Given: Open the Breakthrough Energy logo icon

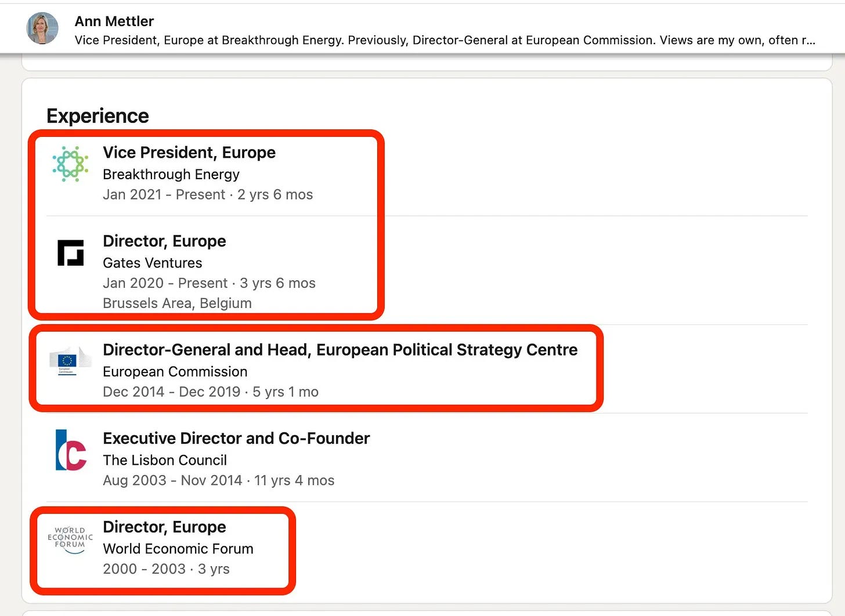Looking at the screenshot, I should [x=70, y=164].
